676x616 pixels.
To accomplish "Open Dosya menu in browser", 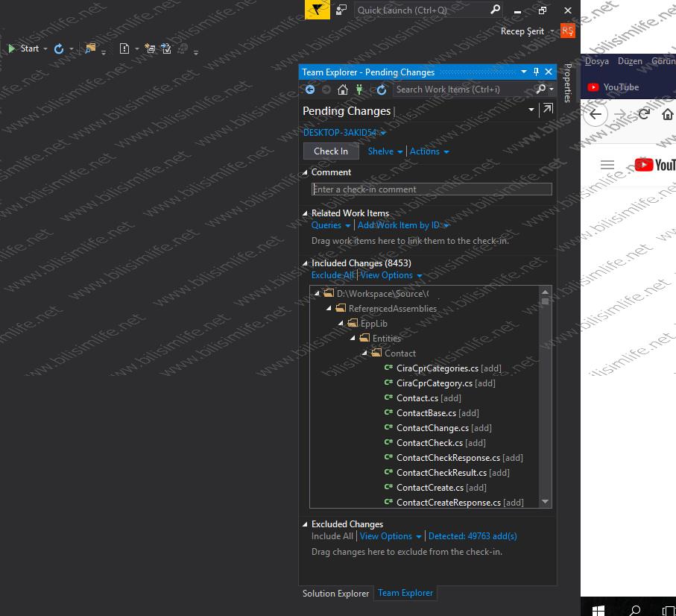I will (x=597, y=61).
